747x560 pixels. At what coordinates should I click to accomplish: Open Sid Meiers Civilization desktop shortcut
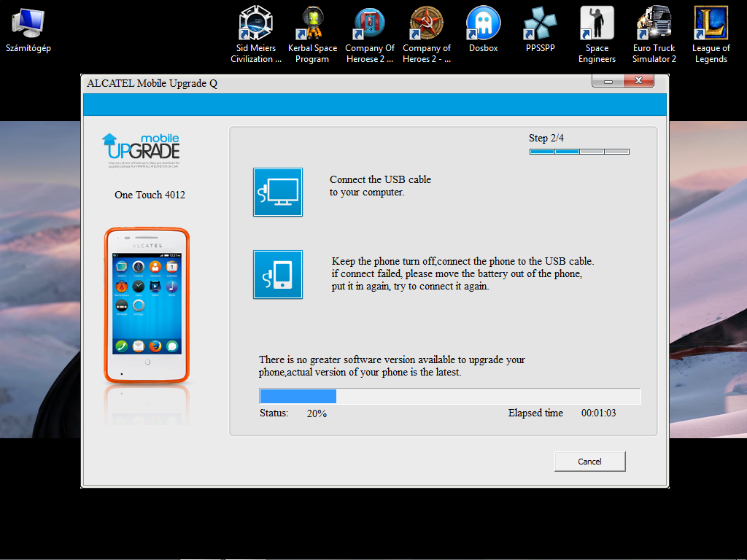256,35
